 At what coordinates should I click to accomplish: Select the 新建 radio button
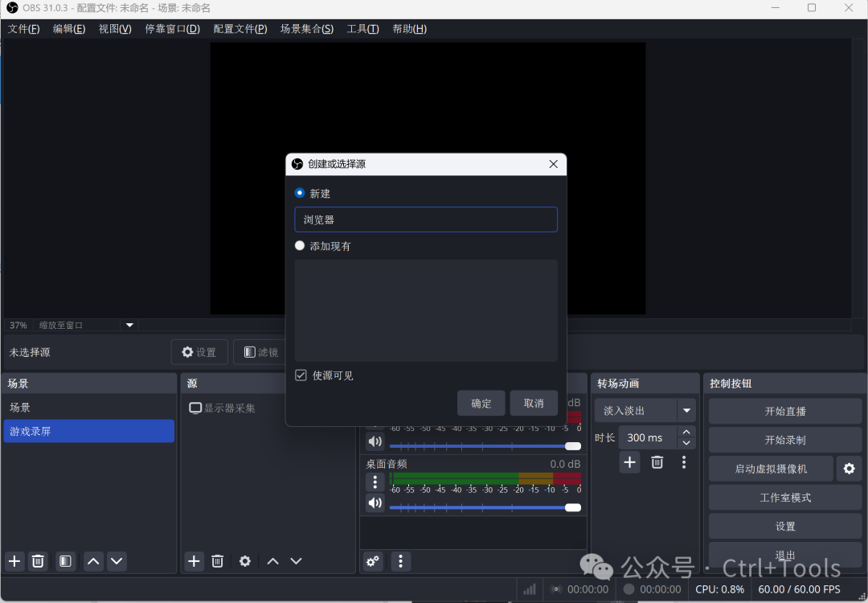pyautogui.click(x=300, y=193)
